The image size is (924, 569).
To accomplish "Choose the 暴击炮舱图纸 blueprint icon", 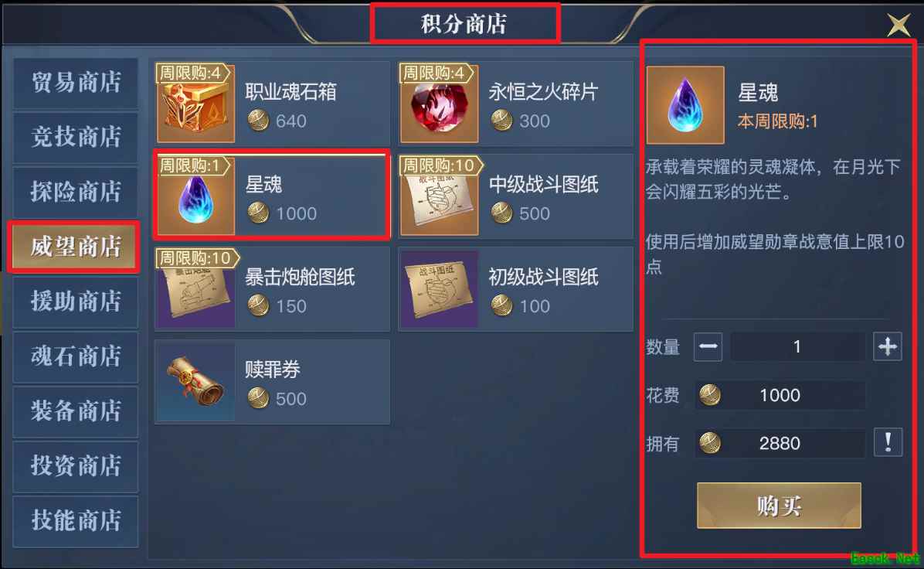I will pos(196,289).
